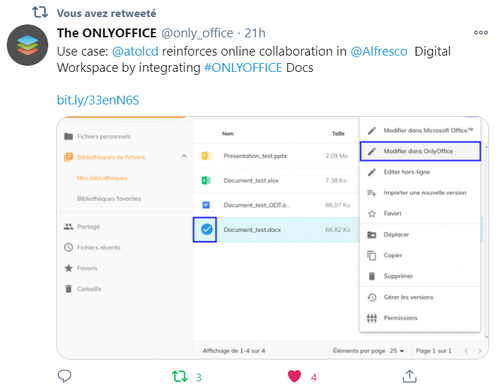
Task: Open The ONLYOFFICE account name
Action: point(107,33)
